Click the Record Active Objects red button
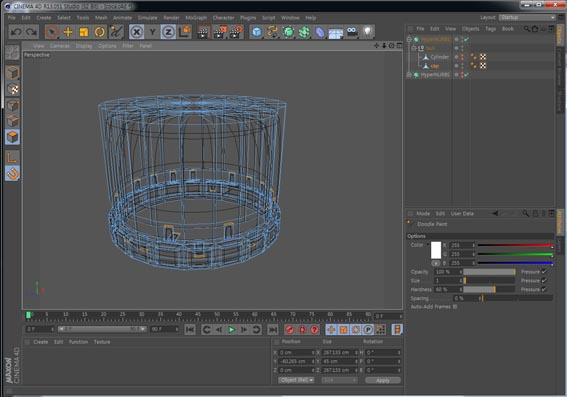Screen dimensions: 567x397 pyautogui.click(x=289, y=329)
